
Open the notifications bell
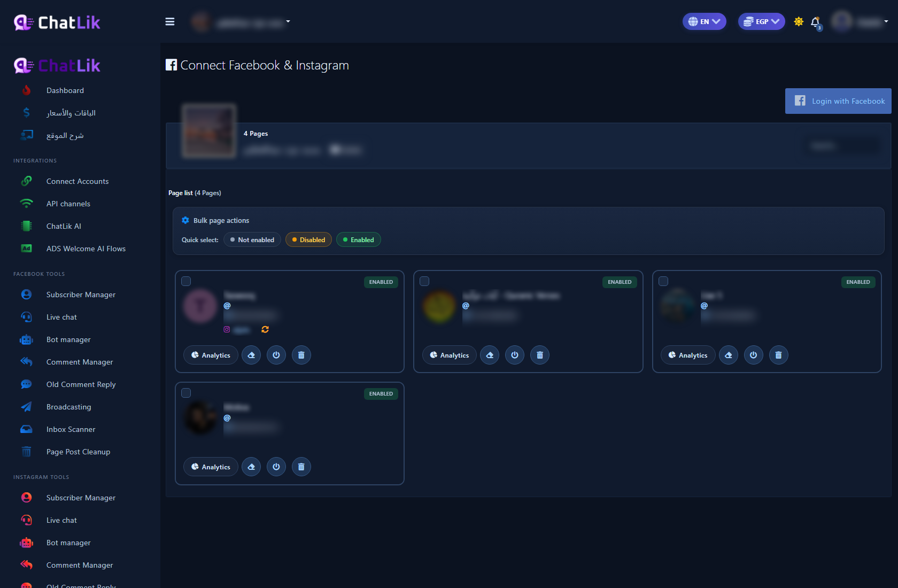tap(815, 22)
